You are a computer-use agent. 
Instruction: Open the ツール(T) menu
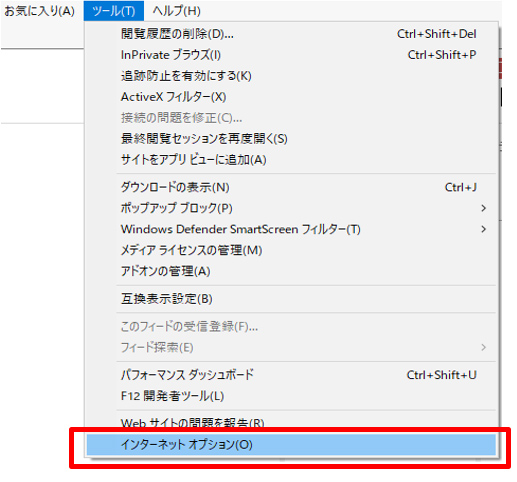click(x=114, y=11)
